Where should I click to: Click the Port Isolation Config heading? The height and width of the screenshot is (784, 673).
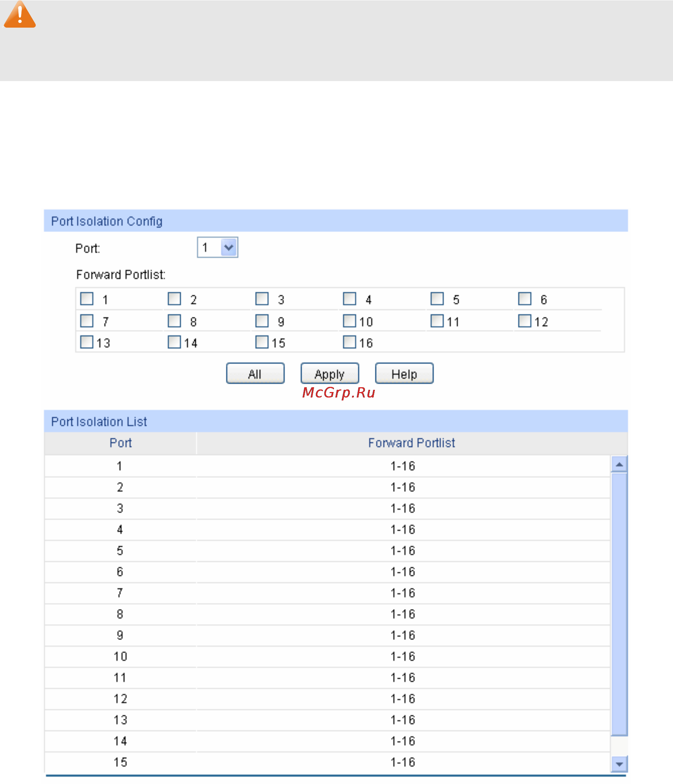(107, 221)
